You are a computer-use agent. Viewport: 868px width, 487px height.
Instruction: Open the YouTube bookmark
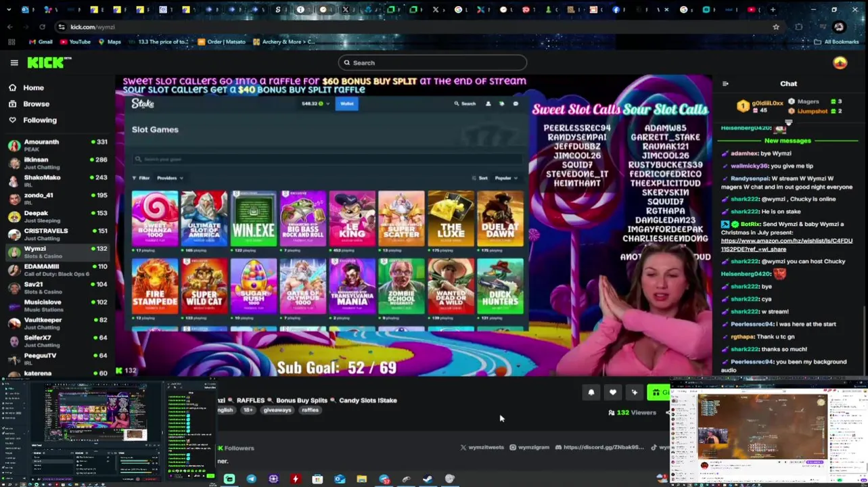pos(75,42)
